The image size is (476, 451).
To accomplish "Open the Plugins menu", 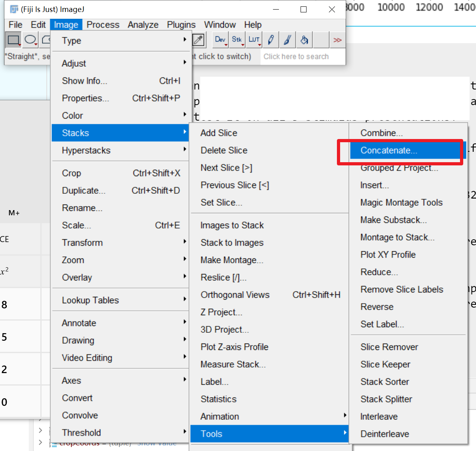I will (181, 25).
